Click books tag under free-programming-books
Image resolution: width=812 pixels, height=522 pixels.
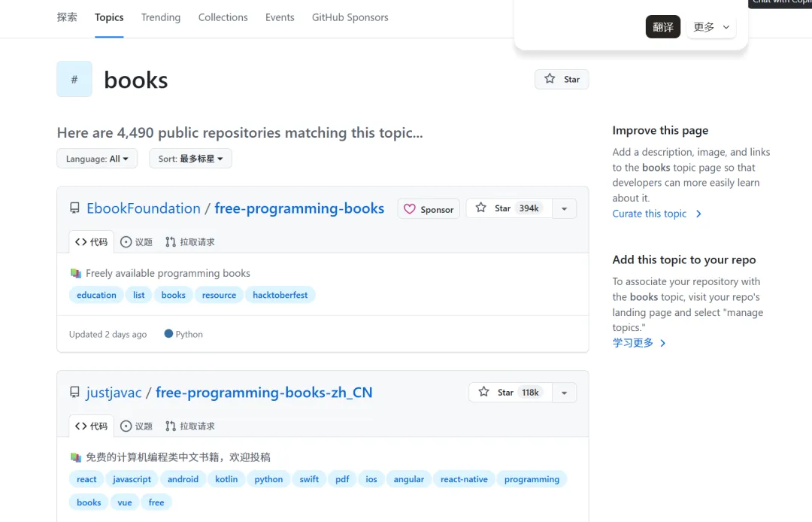pyautogui.click(x=174, y=295)
